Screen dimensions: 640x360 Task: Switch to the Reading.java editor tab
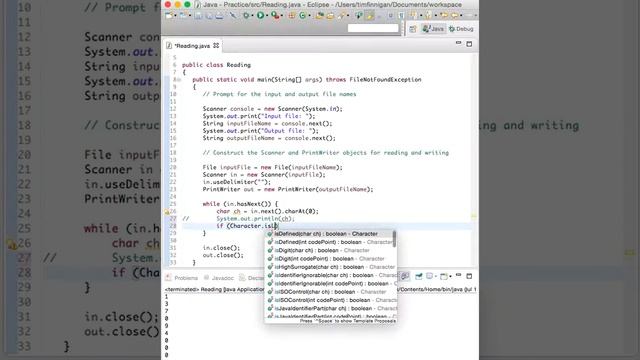(x=193, y=46)
